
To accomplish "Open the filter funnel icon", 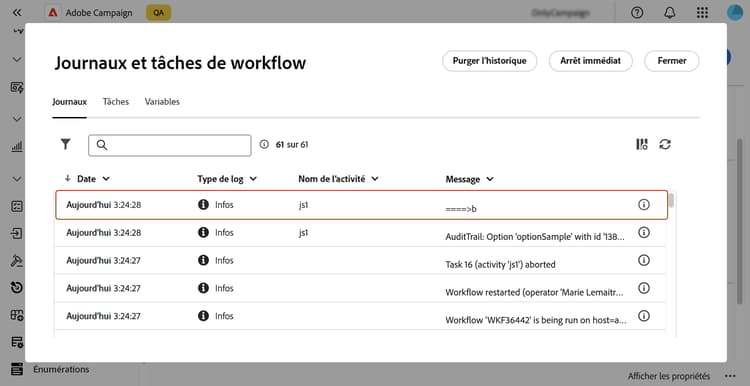I will pyautogui.click(x=66, y=144).
